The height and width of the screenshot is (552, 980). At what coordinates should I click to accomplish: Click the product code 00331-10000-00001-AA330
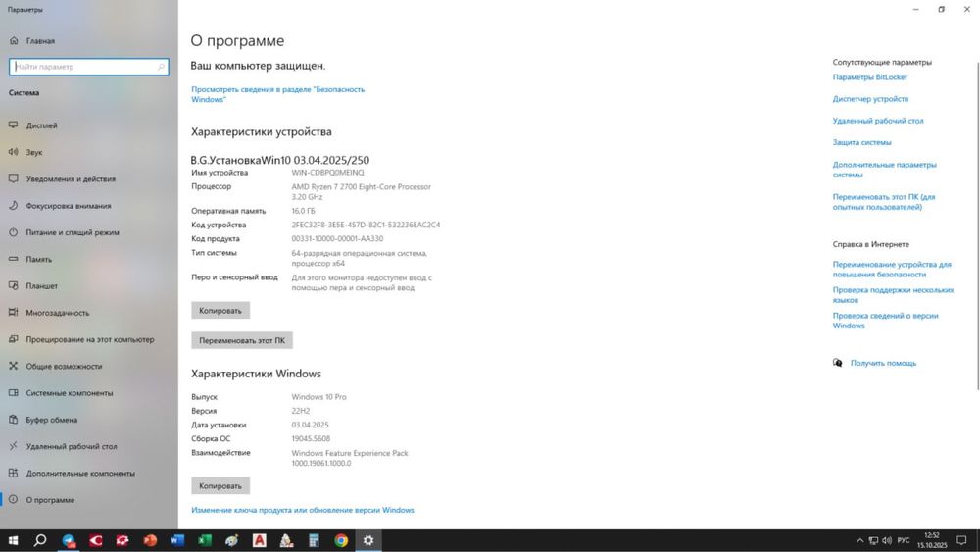click(337, 239)
